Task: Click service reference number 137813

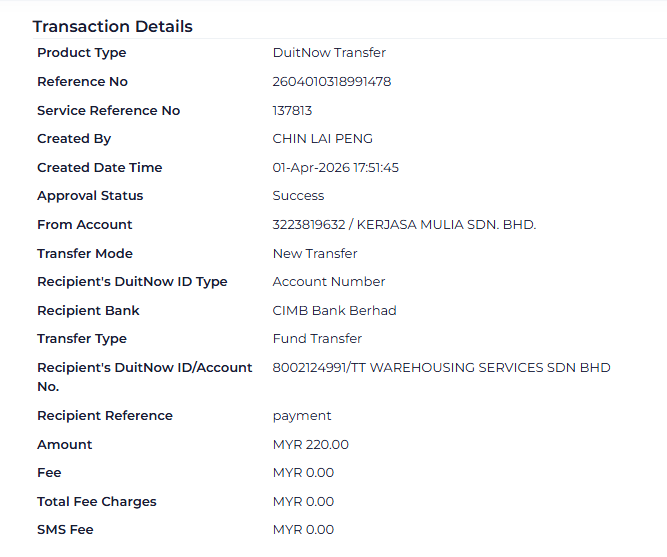Action: click(292, 111)
